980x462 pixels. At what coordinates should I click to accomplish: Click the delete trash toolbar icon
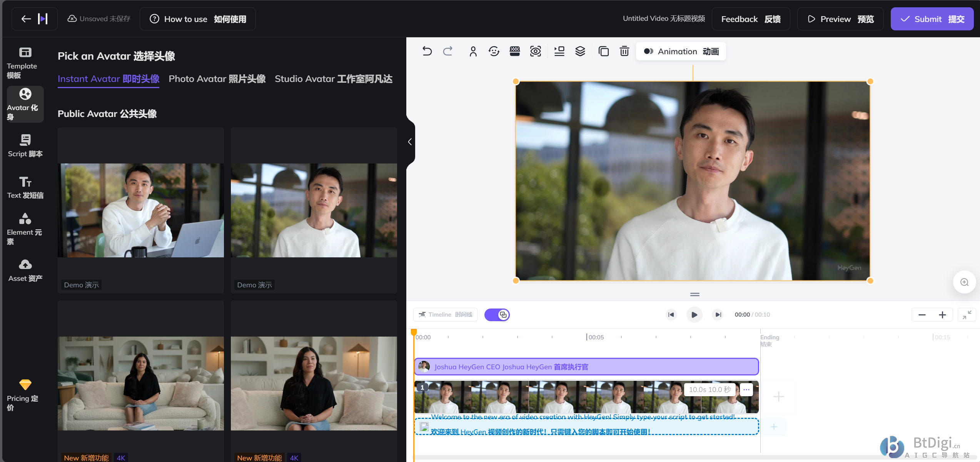point(624,51)
